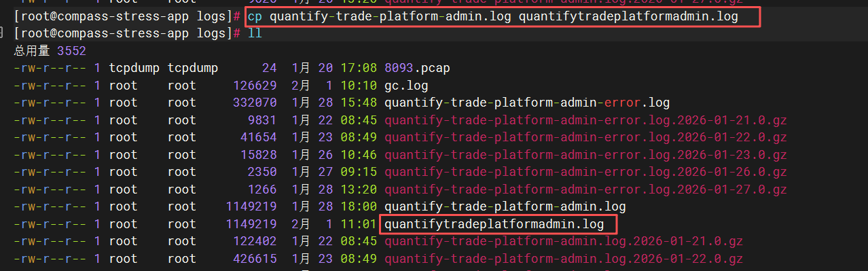Click the file size 426615
This screenshot has width=868, height=271.
pos(255,258)
